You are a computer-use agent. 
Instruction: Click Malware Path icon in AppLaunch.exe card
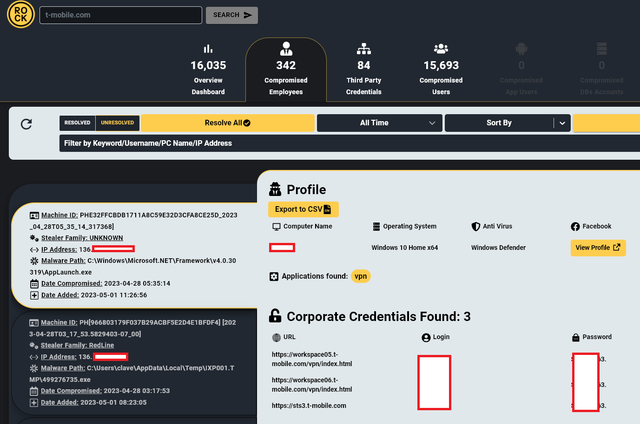tap(34, 261)
